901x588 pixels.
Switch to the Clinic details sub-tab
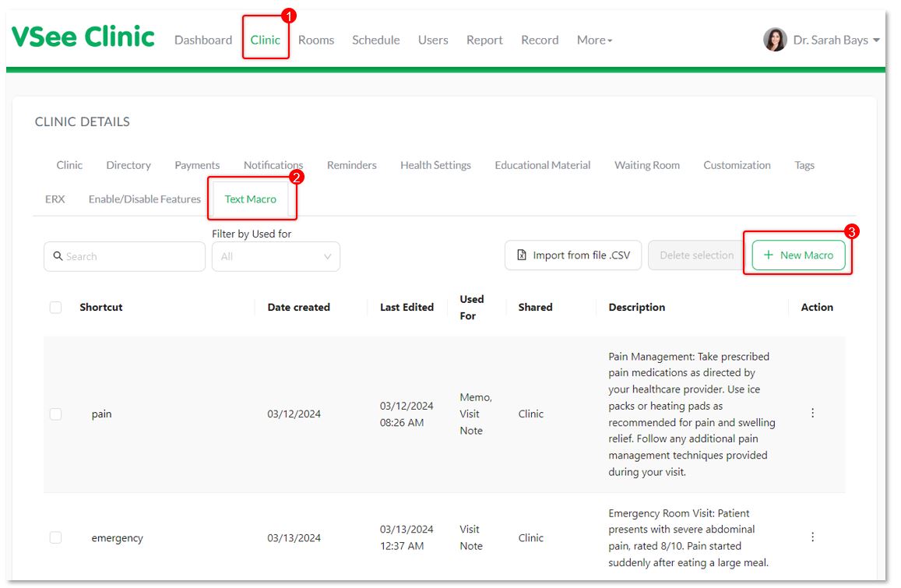[x=69, y=165]
